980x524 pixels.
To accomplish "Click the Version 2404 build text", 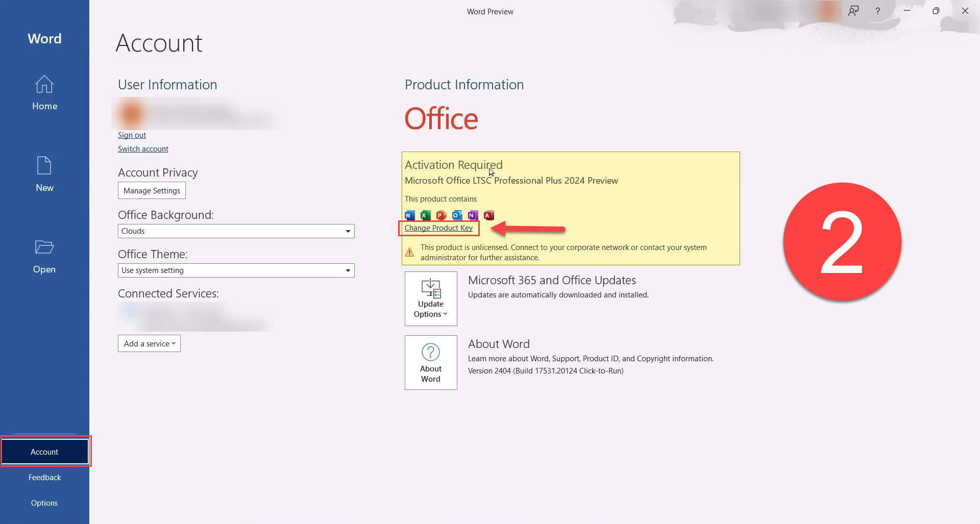I will click(x=546, y=371).
